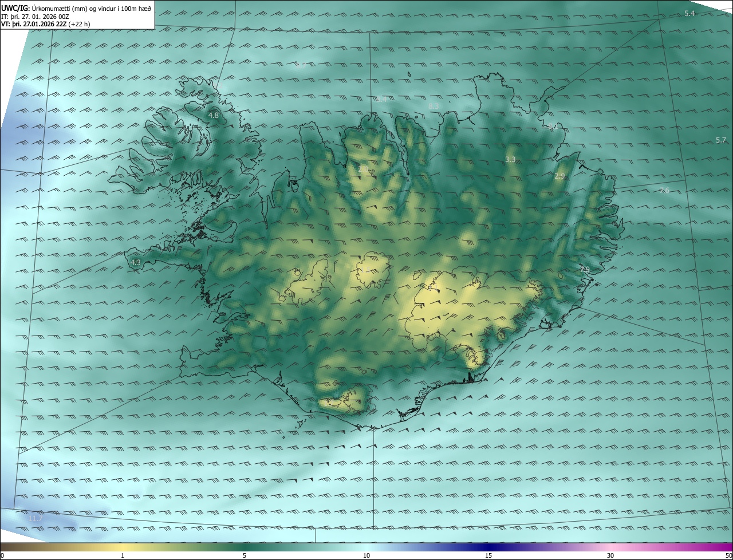The width and height of the screenshot is (733, 560).
Task: Click the map value label 7.6
Action: pos(664,191)
